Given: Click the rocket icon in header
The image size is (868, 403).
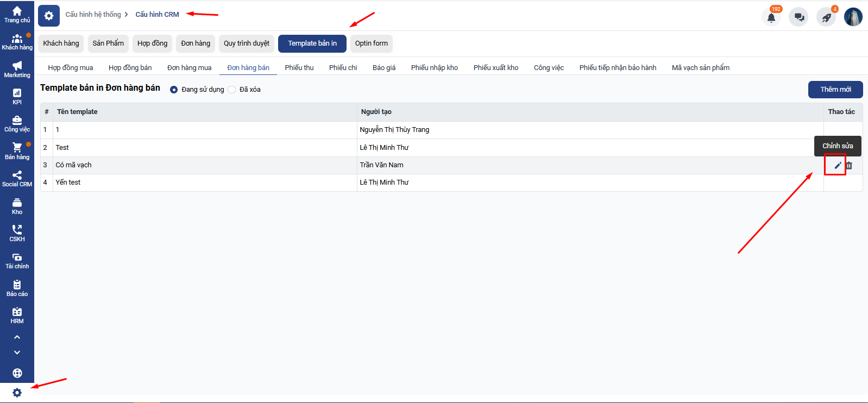Looking at the screenshot, I should [826, 17].
